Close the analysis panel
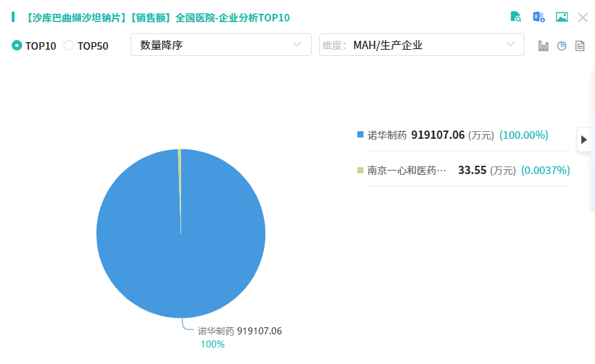The width and height of the screenshot is (595, 364). [x=583, y=17]
